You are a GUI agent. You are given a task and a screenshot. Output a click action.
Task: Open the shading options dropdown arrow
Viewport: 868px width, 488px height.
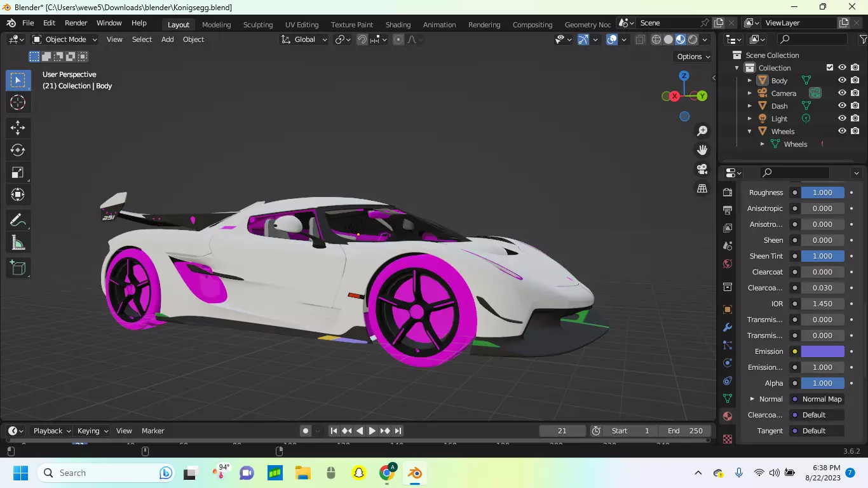(705, 39)
